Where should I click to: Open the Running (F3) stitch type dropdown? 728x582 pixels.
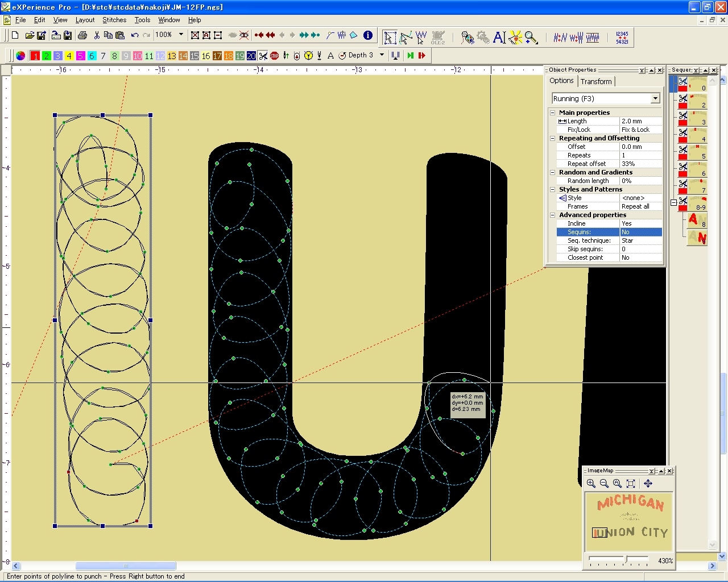coord(655,98)
